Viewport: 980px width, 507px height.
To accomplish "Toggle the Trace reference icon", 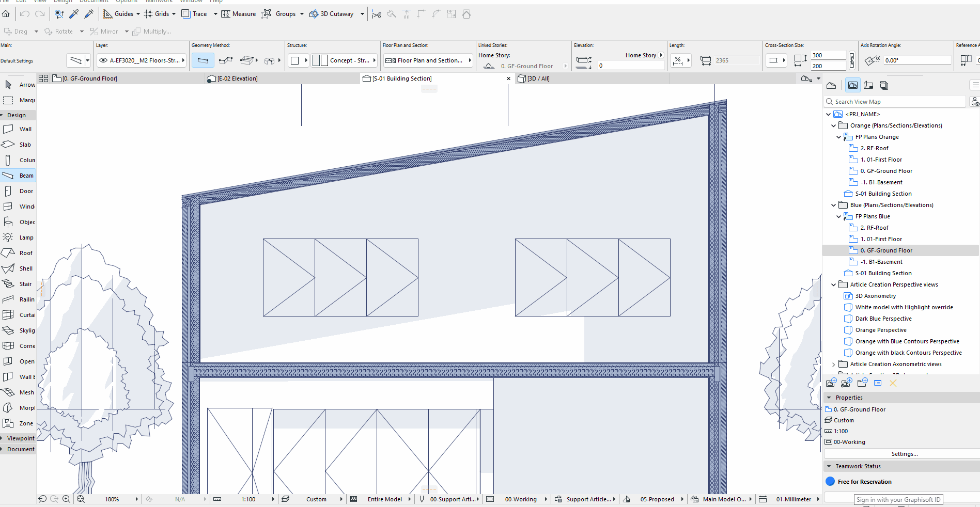I will click(186, 14).
